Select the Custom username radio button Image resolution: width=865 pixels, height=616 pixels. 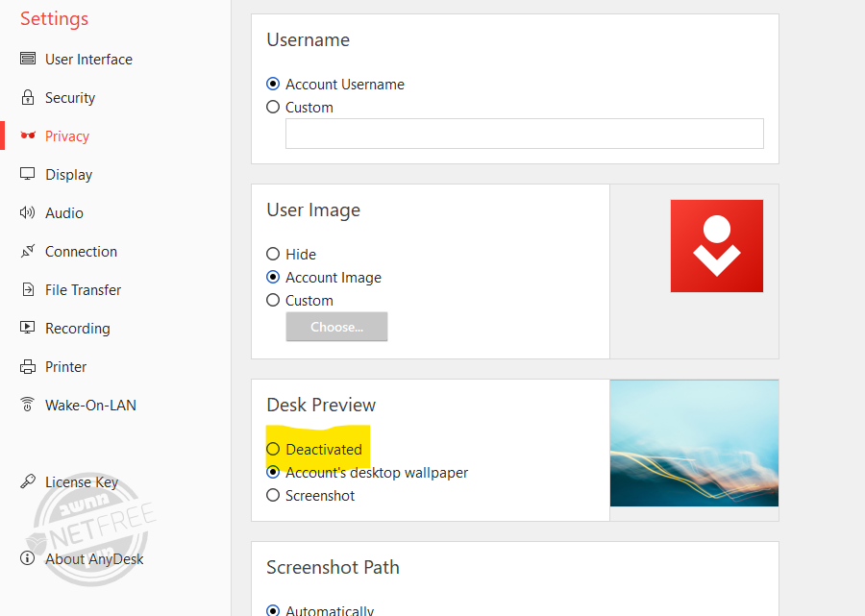[273, 108]
